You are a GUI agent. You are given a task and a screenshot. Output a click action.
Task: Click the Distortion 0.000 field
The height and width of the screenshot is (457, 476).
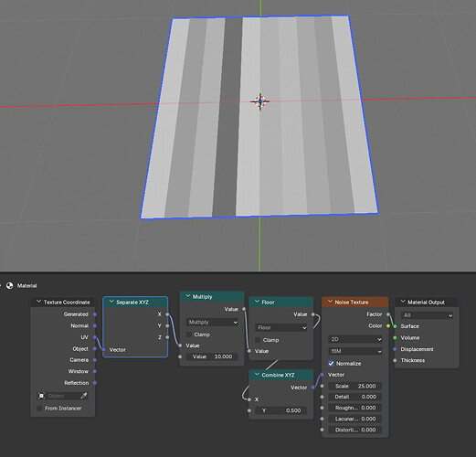[355, 430]
